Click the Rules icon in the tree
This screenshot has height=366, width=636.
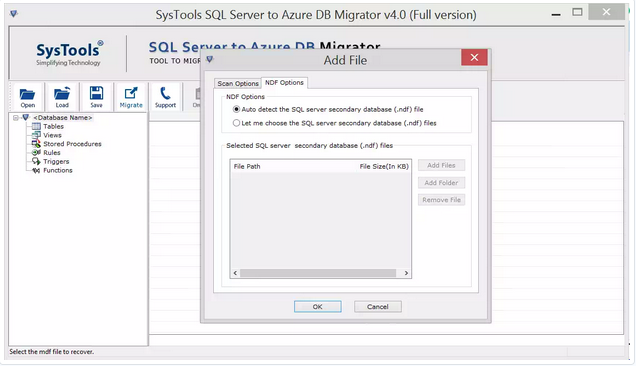click(36, 153)
